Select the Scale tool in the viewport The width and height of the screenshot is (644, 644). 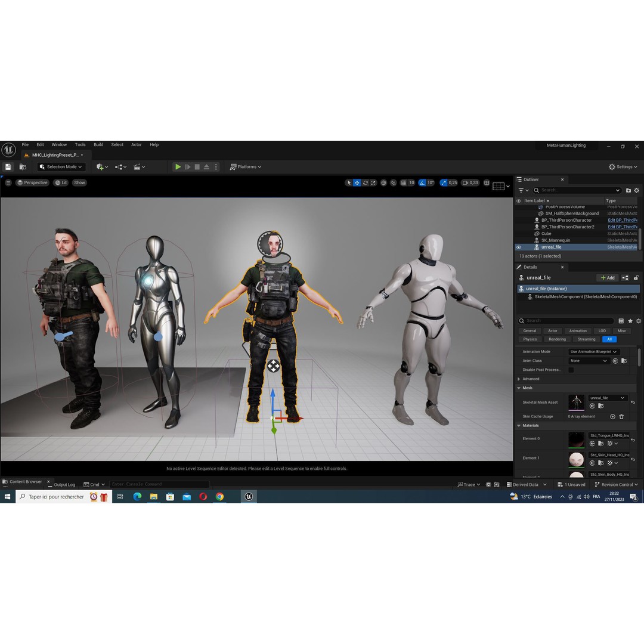click(x=373, y=183)
